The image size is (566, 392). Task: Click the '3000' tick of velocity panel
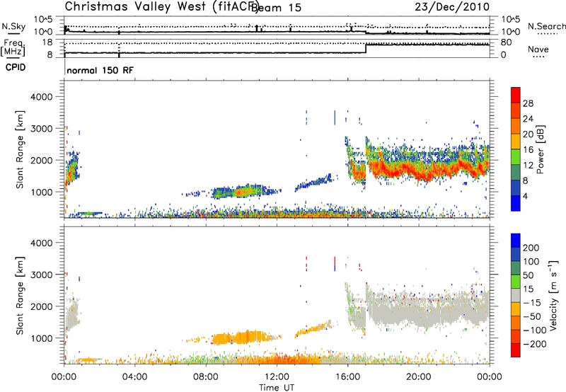(41, 275)
